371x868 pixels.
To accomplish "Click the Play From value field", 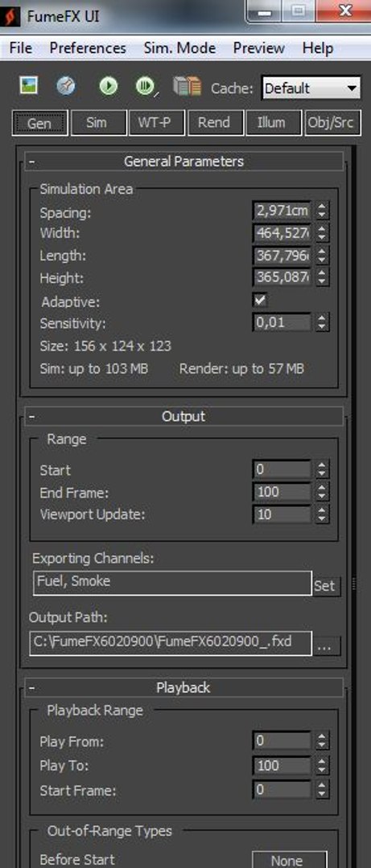I will pos(282,741).
